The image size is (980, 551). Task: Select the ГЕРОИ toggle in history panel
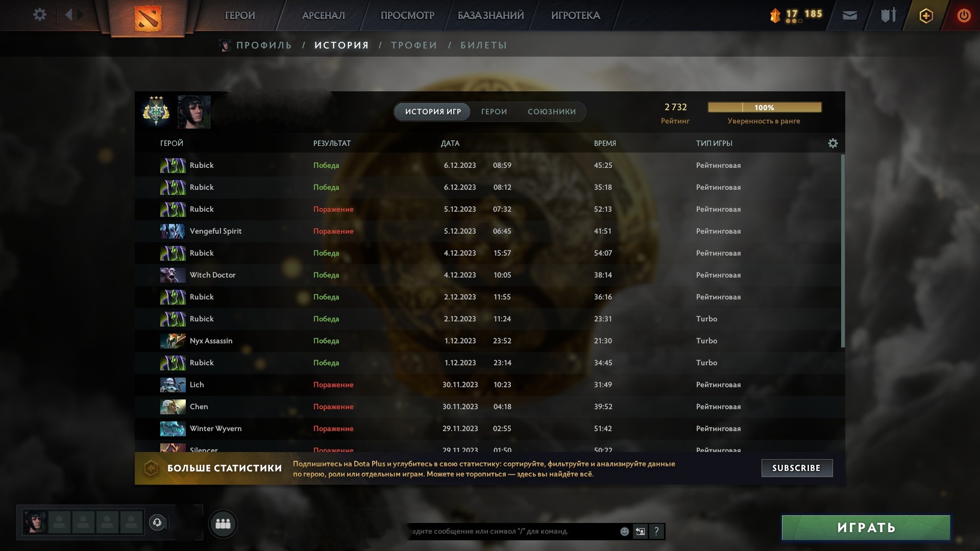pyautogui.click(x=494, y=112)
